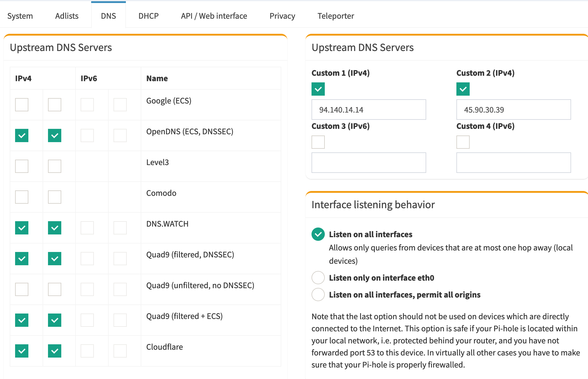Check the Comodo IPv4 checkbox

(21, 197)
